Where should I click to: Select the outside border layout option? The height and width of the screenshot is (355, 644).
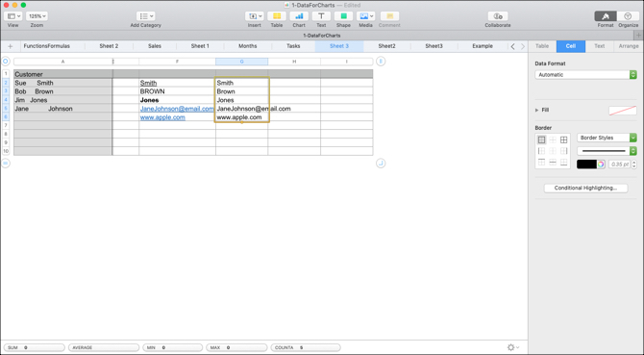[x=542, y=139]
